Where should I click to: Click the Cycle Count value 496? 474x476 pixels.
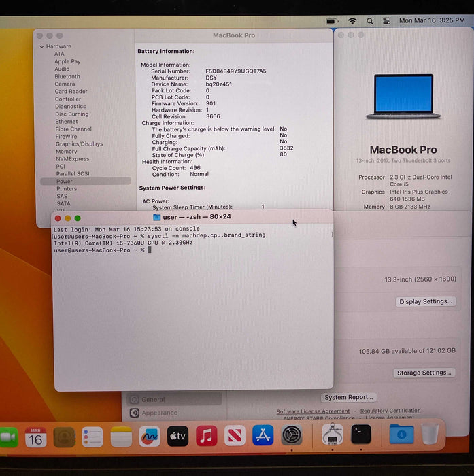click(195, 168)
